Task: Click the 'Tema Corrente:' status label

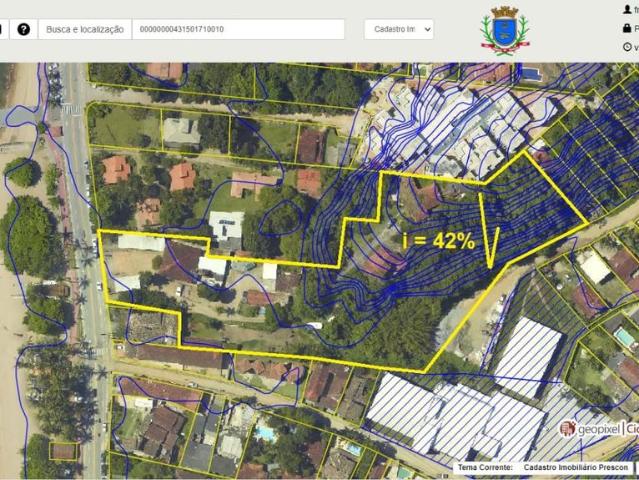Action: click(x=485, y=467)
